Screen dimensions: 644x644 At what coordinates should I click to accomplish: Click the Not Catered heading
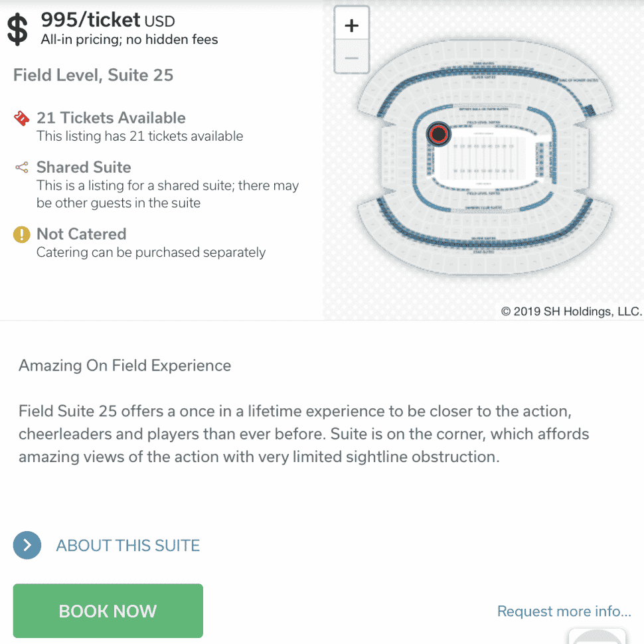81,234
